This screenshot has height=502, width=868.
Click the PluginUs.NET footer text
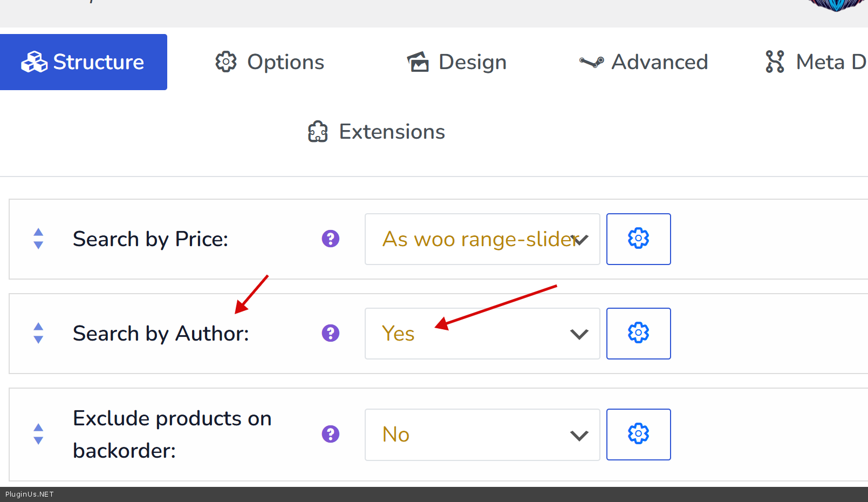point(30,494)
